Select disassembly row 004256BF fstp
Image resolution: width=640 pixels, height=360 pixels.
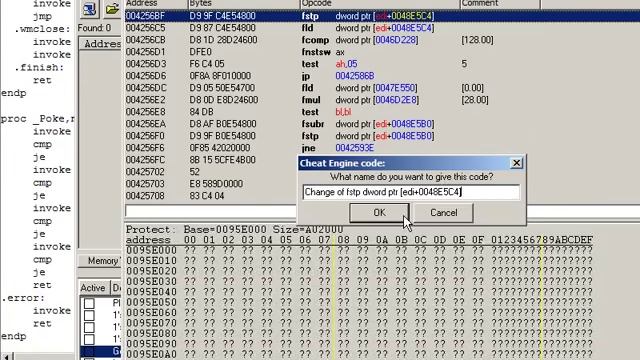point(382,16)
